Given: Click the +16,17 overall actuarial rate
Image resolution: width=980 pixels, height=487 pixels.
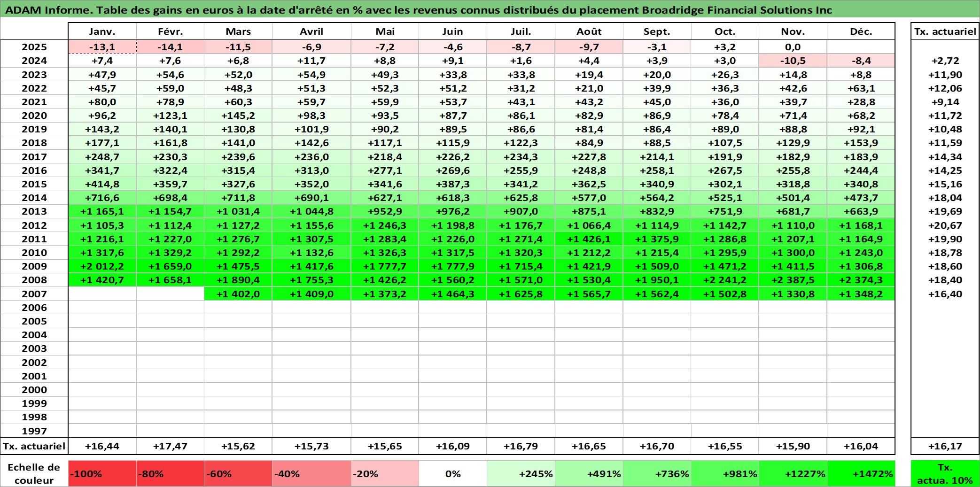Looking at the screenshot, I should click(x=945, y=446).
